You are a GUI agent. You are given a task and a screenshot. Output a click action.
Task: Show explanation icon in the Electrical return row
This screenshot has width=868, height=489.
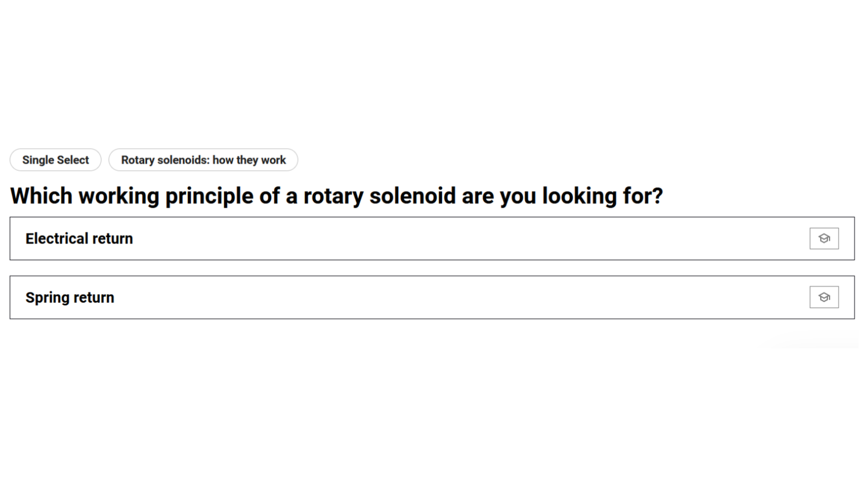823,238
